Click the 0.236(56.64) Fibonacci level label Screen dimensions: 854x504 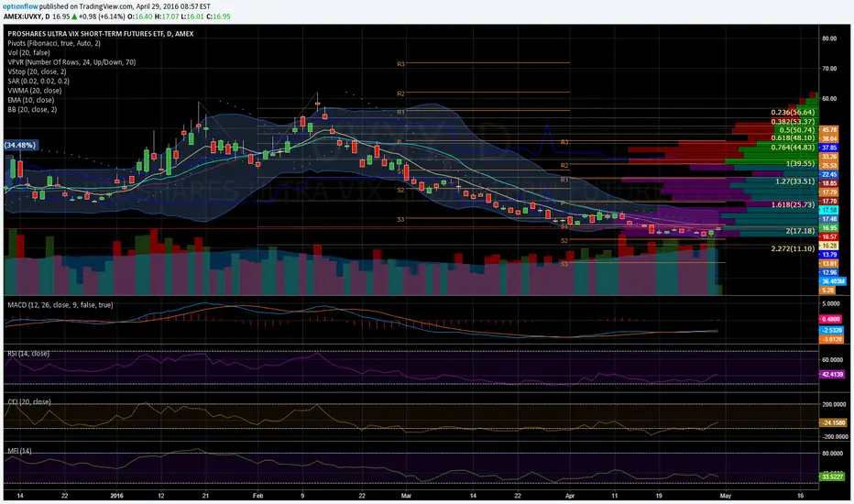(793, 112)
